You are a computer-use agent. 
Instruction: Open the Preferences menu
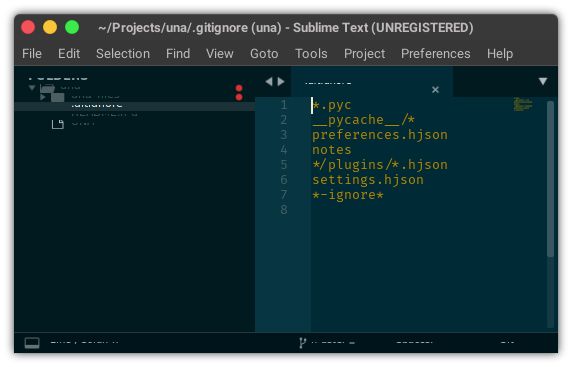coord(436,54)
